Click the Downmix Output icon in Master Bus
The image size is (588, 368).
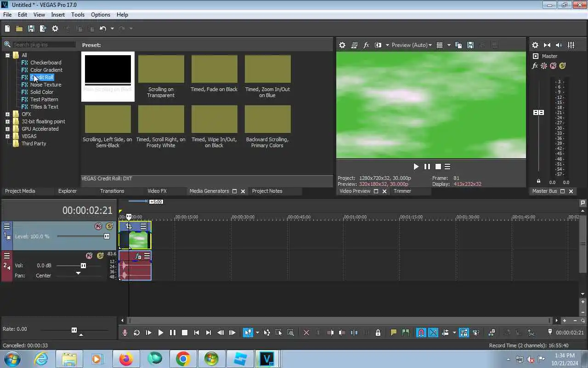[547, 45]
